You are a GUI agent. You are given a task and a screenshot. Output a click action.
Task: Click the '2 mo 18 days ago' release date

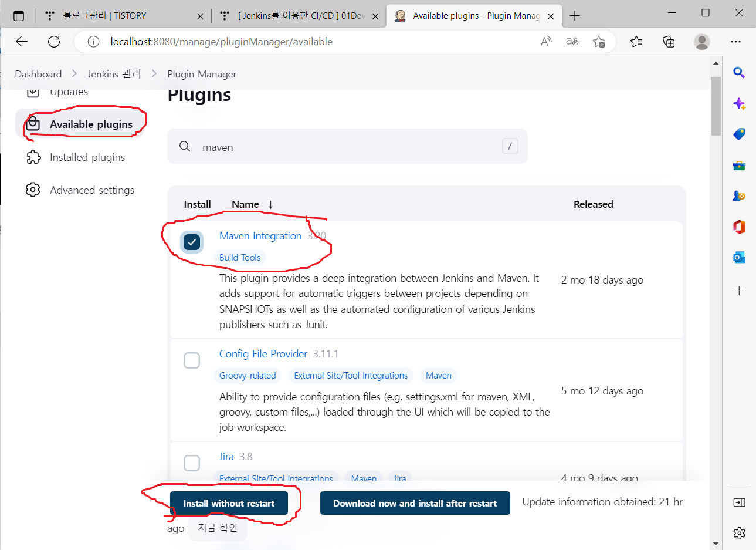602,280
